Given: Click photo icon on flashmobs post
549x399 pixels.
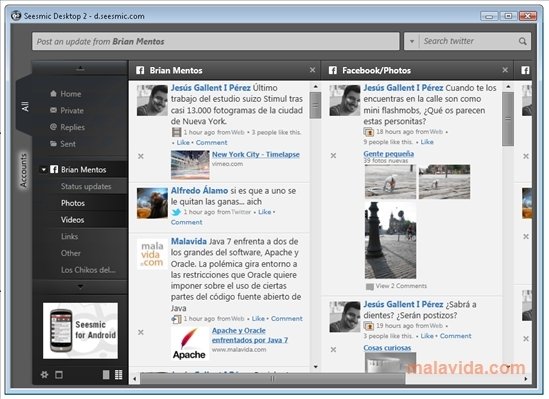Looking at the screenshot, I should tap(369, 132).
